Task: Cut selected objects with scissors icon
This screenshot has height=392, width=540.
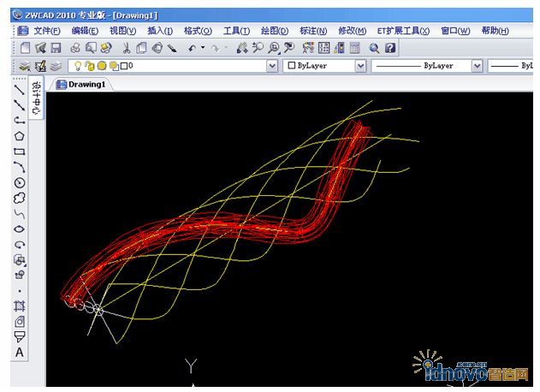Action: 127,48
